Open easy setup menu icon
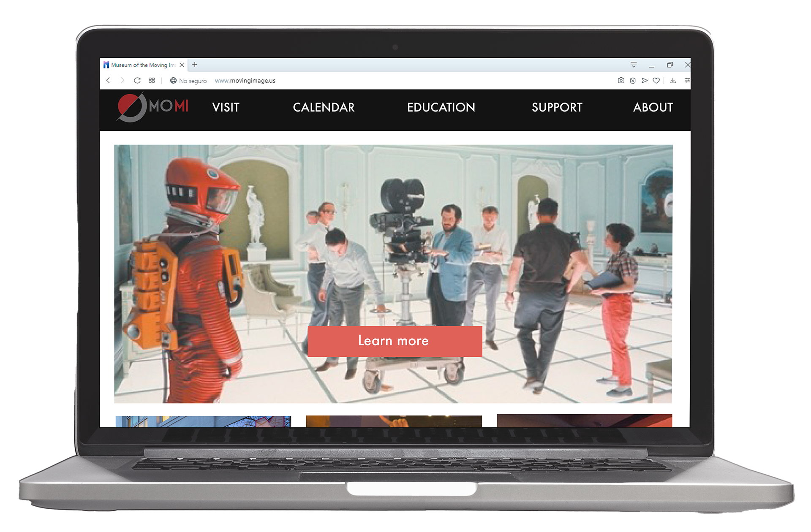 (x=687, y=80)
